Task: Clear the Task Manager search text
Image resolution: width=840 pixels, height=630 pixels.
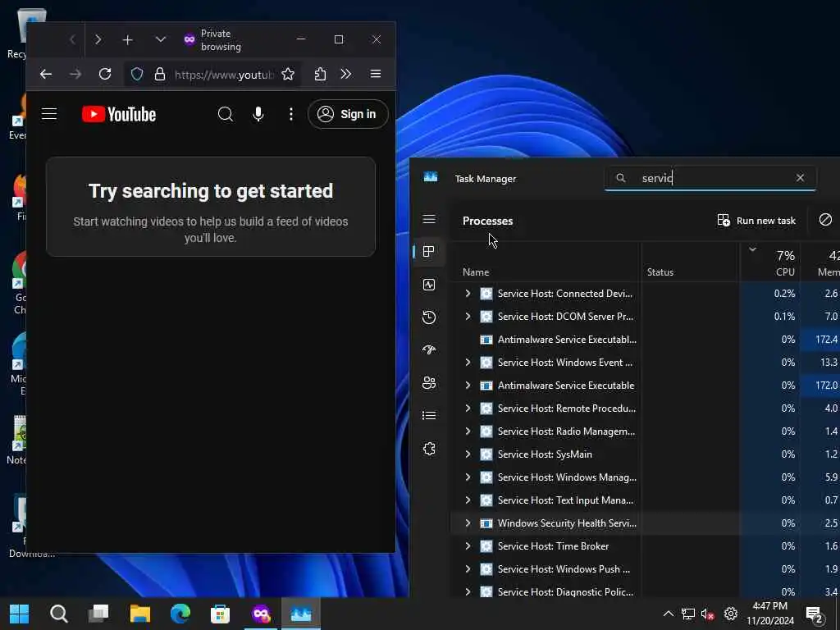Action: pos(800,177)
